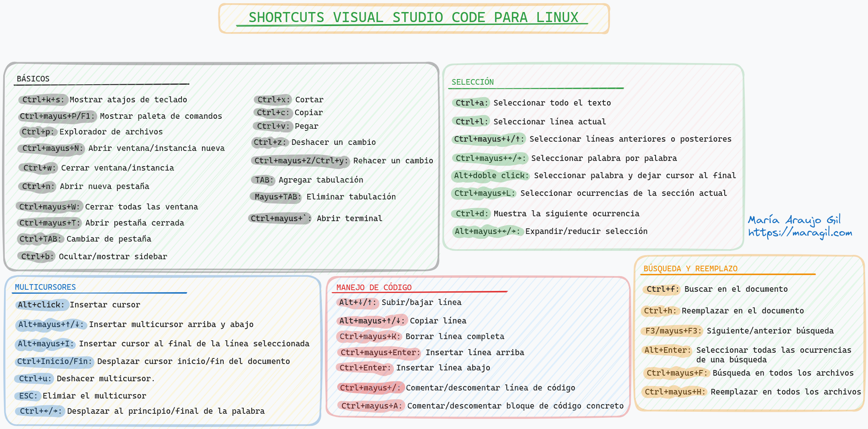Click the MANEJO DE CÓDIGO heading
Screen dimensions: 868x429
[x=374, y=287]
